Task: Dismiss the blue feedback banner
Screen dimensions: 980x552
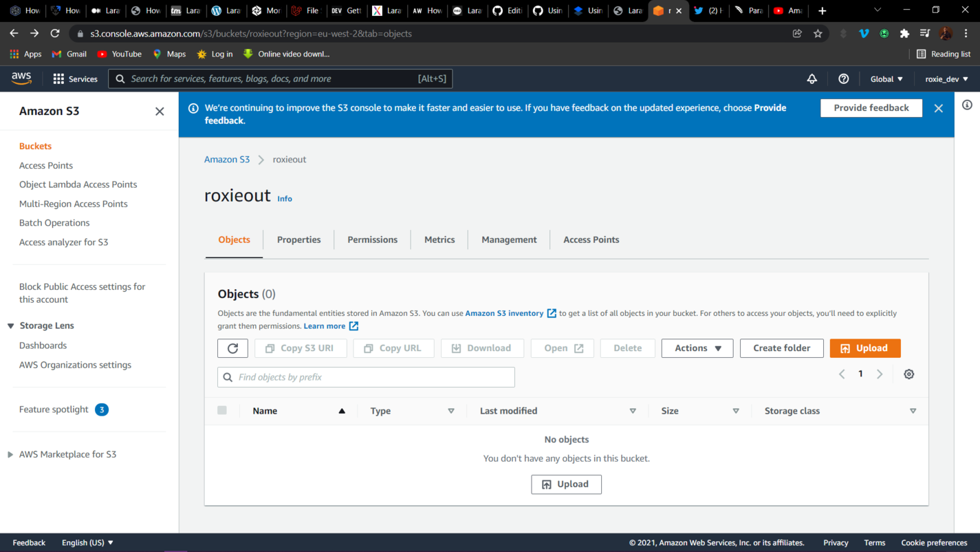Action: click(938, 108)
